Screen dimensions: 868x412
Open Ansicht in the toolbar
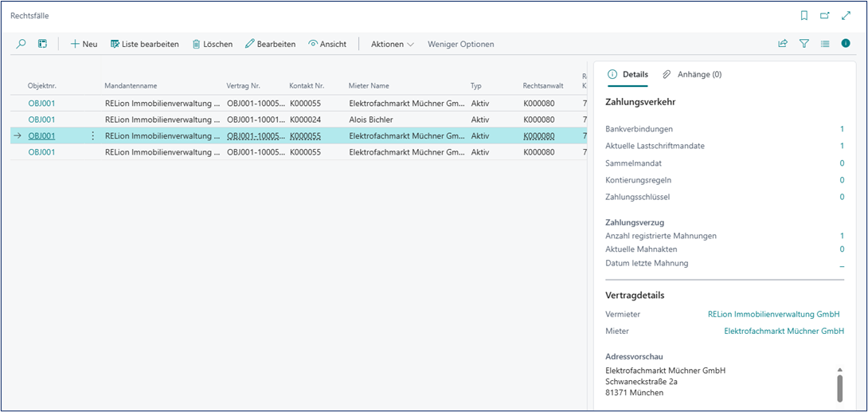[327, 44]
